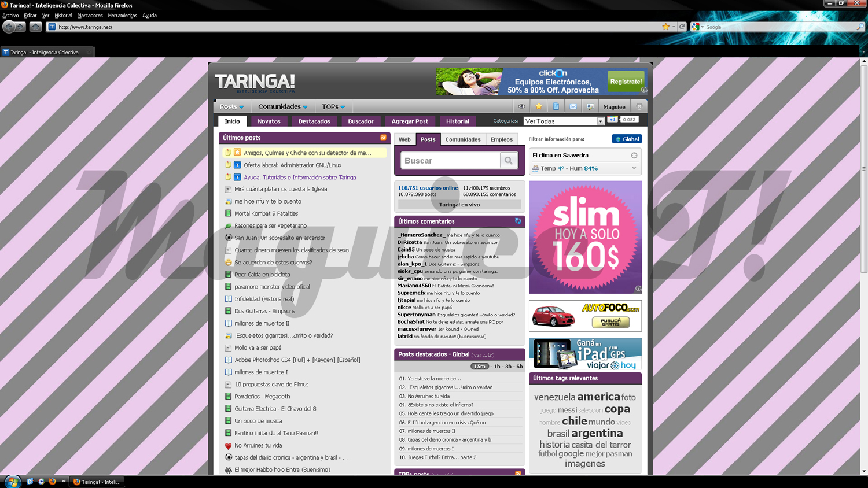Click the logout X icon next to Maguiee
This screenshot has height=488, width=868.
(x=639, y=106)
